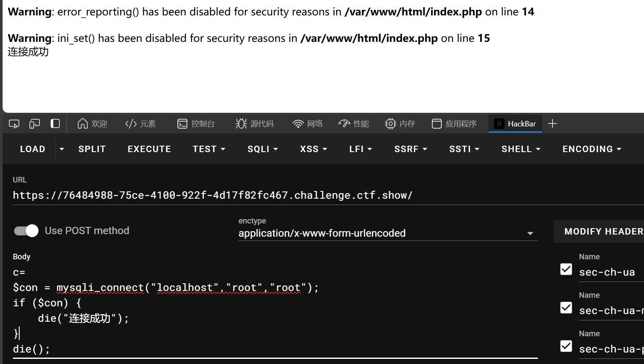Click the inspect element picker icon
The width and height of the screenshot is (644, 364).
point(14,124)
